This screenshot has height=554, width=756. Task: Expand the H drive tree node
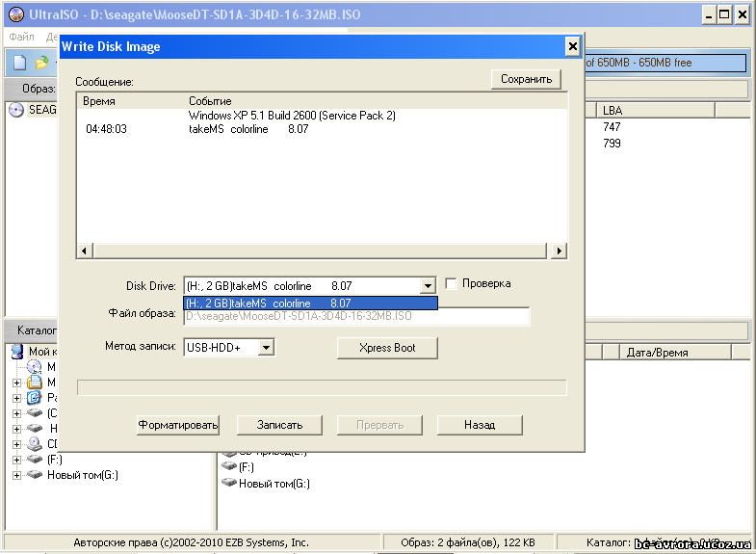click(x=17, y=429)
